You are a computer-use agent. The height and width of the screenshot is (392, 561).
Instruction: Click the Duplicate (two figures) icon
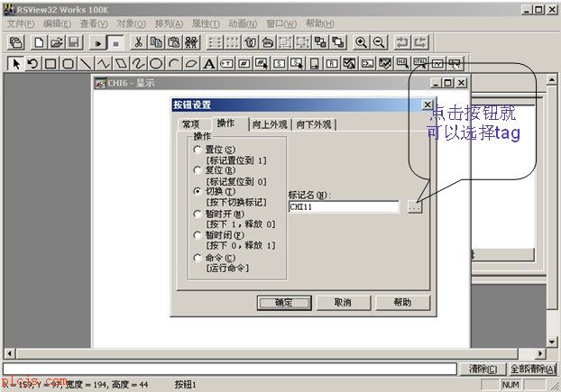click(191, 43)
